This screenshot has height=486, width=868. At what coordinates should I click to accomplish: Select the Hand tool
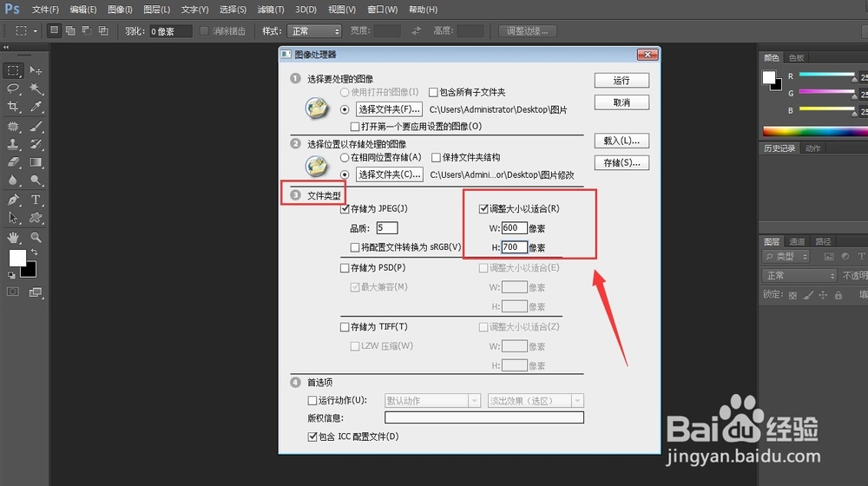[x=13, y=238]
